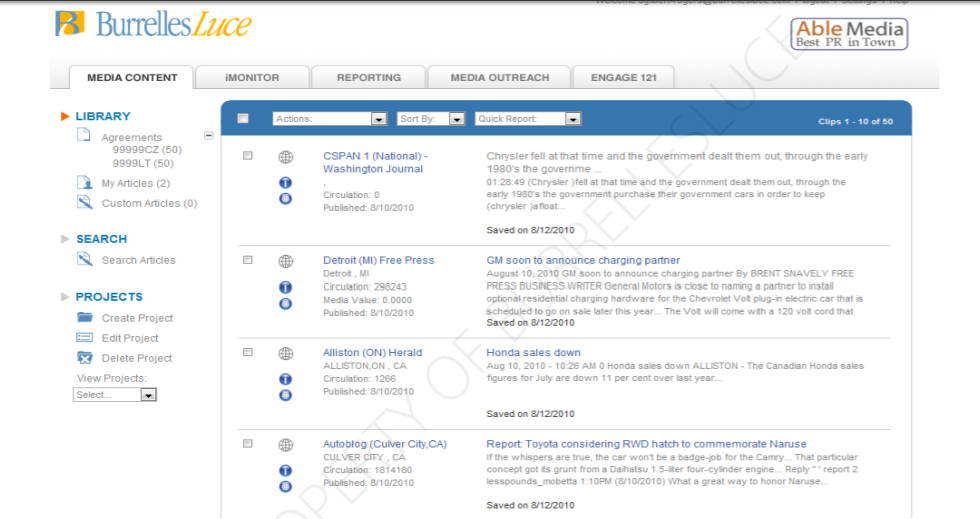The image size is (980, 519).
Task: Click the Custom Articles icon
Action: point(84,202)
